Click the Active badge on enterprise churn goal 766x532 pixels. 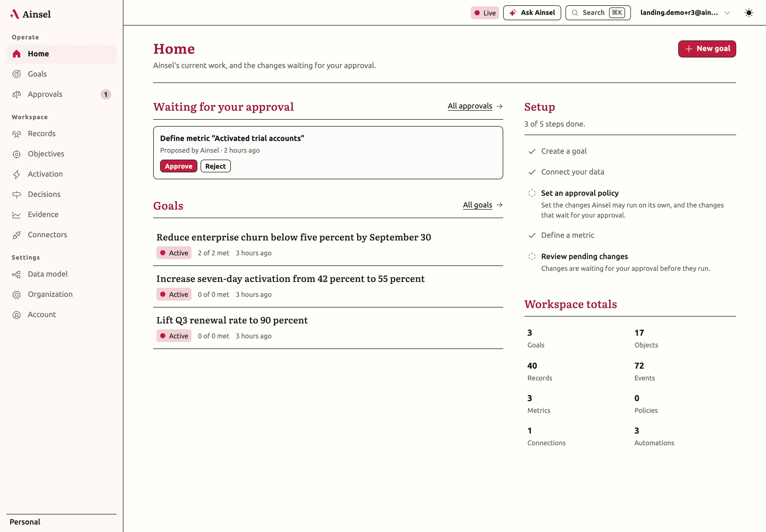coord(174,253)
